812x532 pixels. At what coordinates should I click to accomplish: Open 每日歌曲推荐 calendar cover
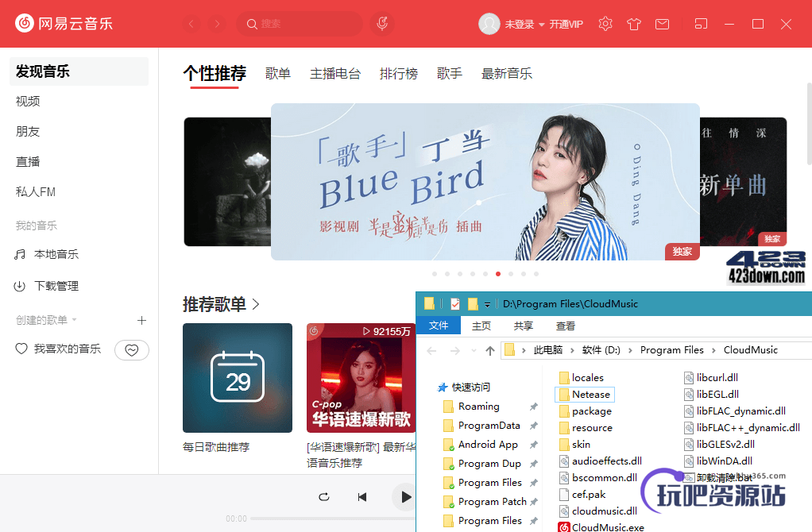(x=238, y=378)
